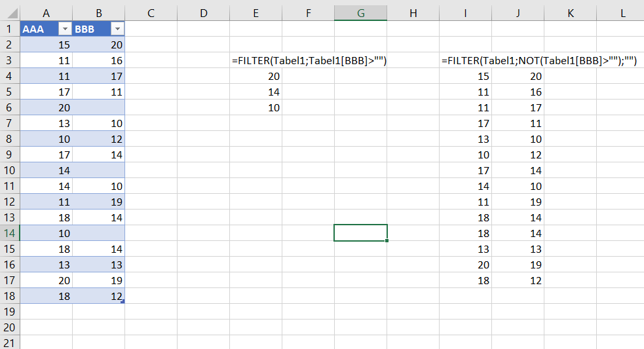
Task: Select row 19 header
Action: click(x=10, y=312)
